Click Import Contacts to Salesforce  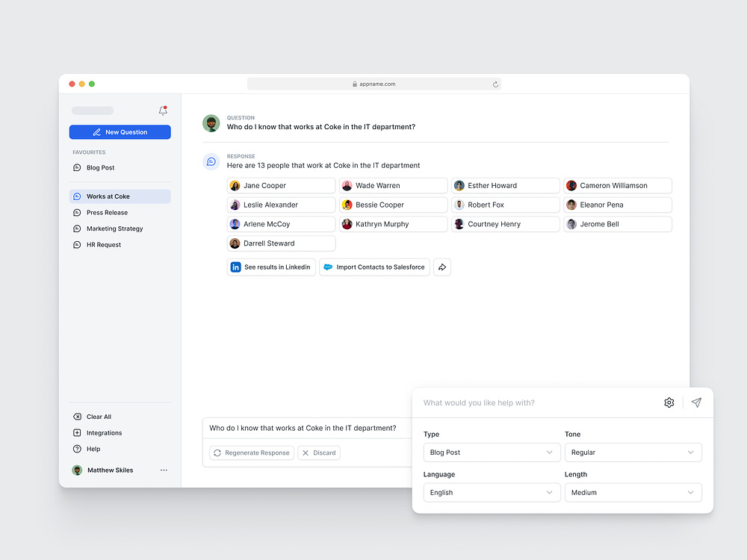click(x=374, y=267)
